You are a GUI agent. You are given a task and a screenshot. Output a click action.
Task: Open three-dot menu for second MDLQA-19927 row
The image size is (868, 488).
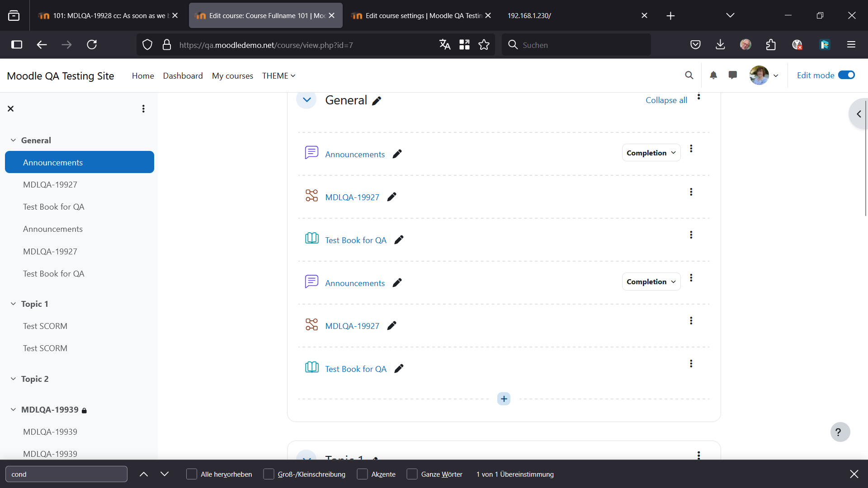click(691, 321)
